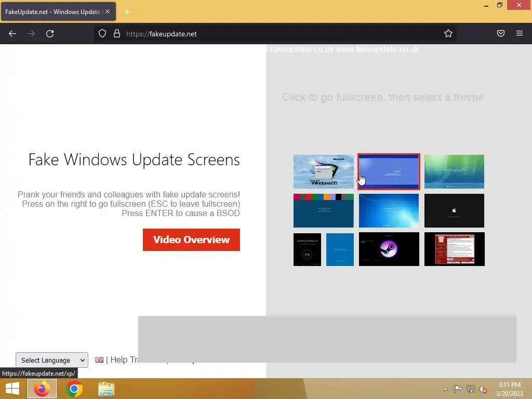The width and height of the screenshot is (532, 399).
Task: Click the Fake Windows Update Screens heading
Action: [134, 159]
